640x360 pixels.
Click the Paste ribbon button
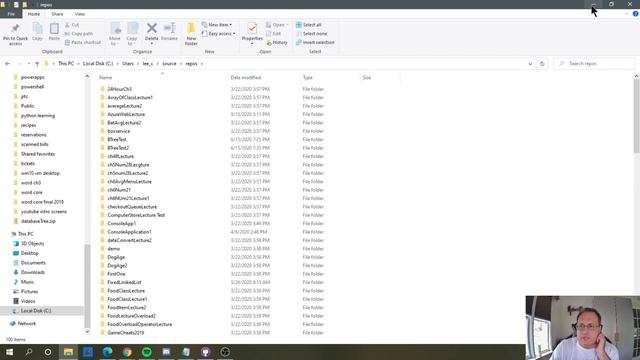click(x=54, y=32)
